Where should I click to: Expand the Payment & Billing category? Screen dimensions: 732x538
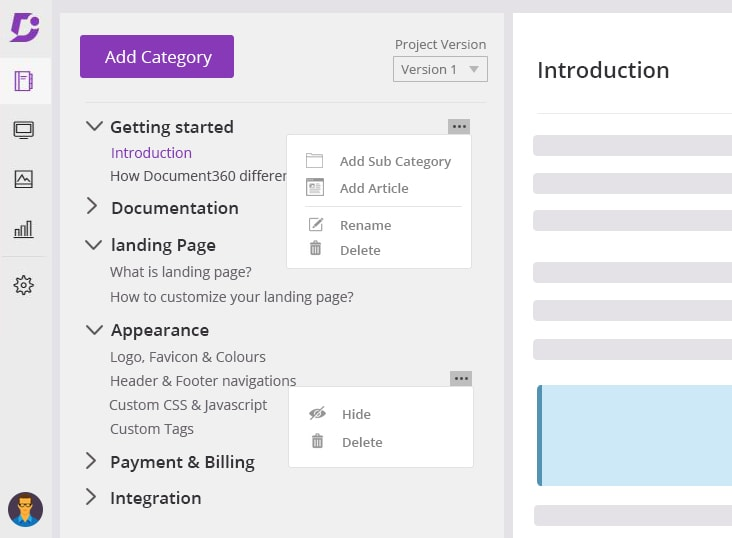click(91, 461)
